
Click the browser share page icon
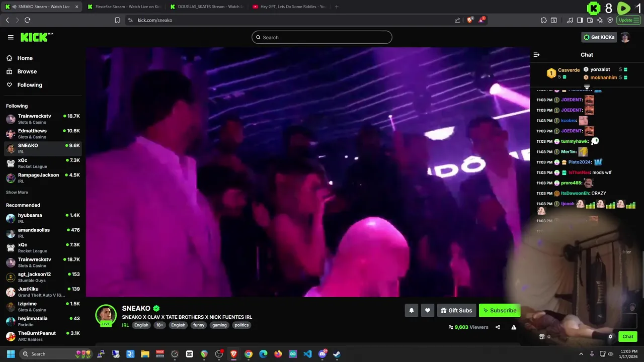457,20
